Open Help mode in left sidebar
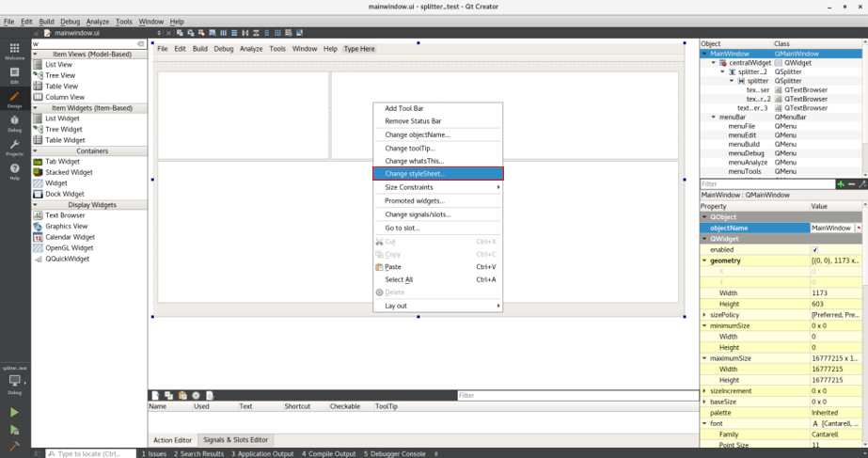Image resolution: width=868 pixels, height=458 pixels. [x=14, y=171]
